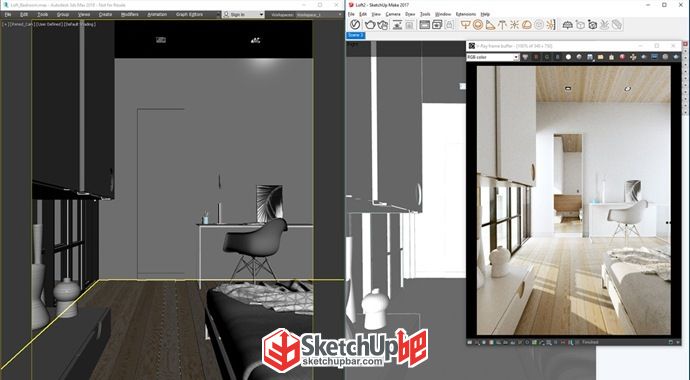Image resolution: width=690 pixels, height=380 pixels.
Task: Switch to mono white-circle channel view
Action: pyautogui.click(x=568, y=57)
